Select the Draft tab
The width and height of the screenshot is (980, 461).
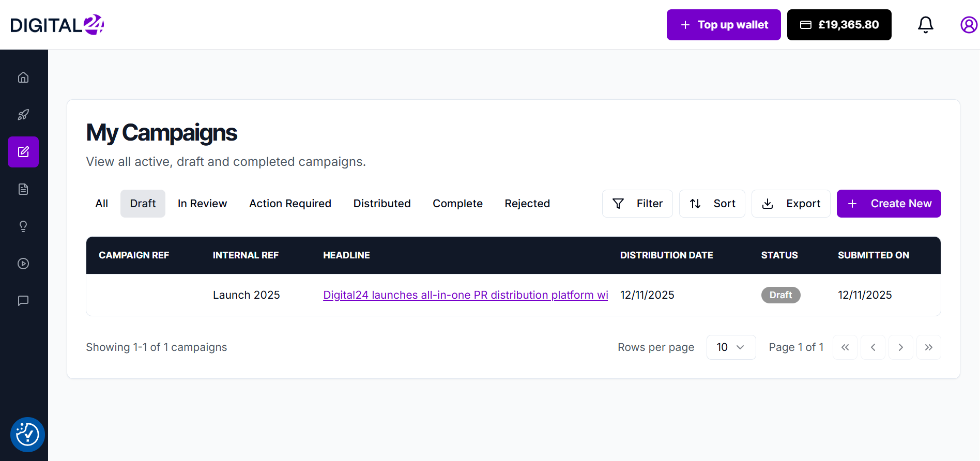143,204
